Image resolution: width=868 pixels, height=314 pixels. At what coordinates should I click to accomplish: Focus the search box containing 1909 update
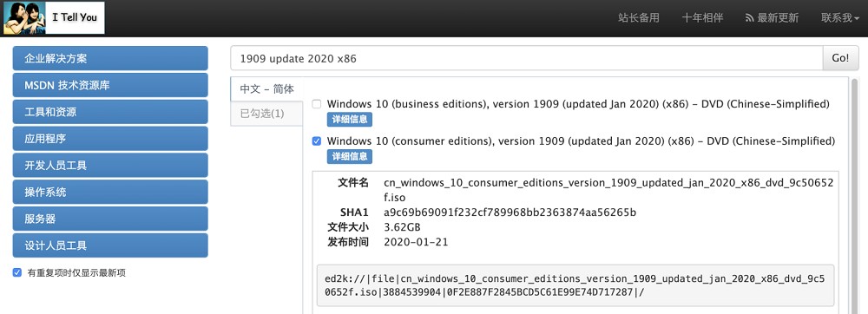coord(527,58)
